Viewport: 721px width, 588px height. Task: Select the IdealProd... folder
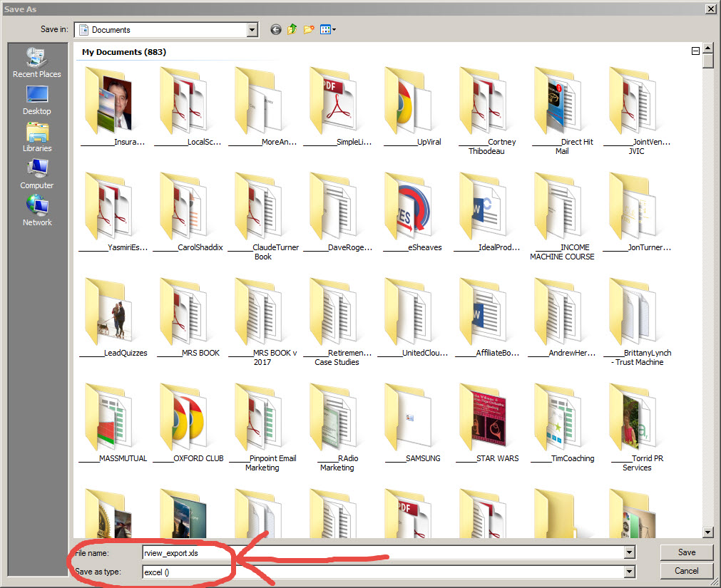[x=487, y=212]
